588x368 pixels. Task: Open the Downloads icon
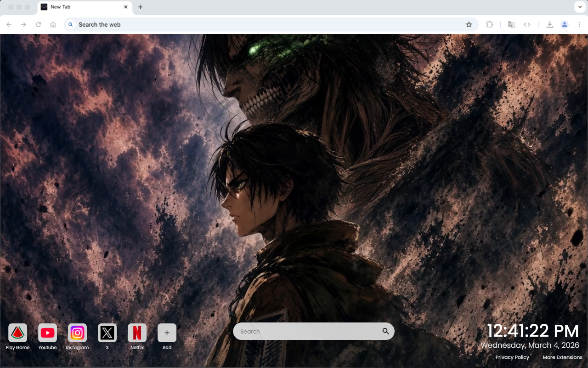coord(549,24)
